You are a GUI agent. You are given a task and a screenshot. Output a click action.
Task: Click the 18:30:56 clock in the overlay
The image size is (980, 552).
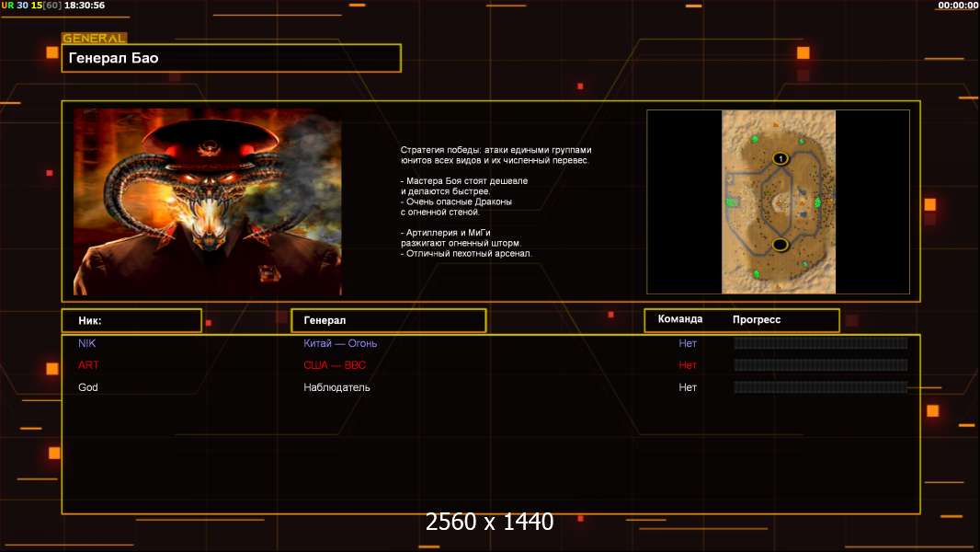(x=85, y=6)
